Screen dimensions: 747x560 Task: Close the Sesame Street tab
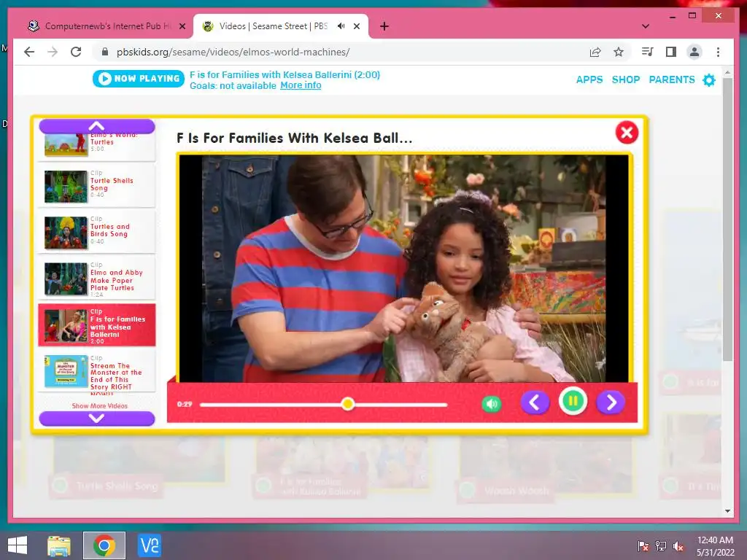tap(356, 26)
